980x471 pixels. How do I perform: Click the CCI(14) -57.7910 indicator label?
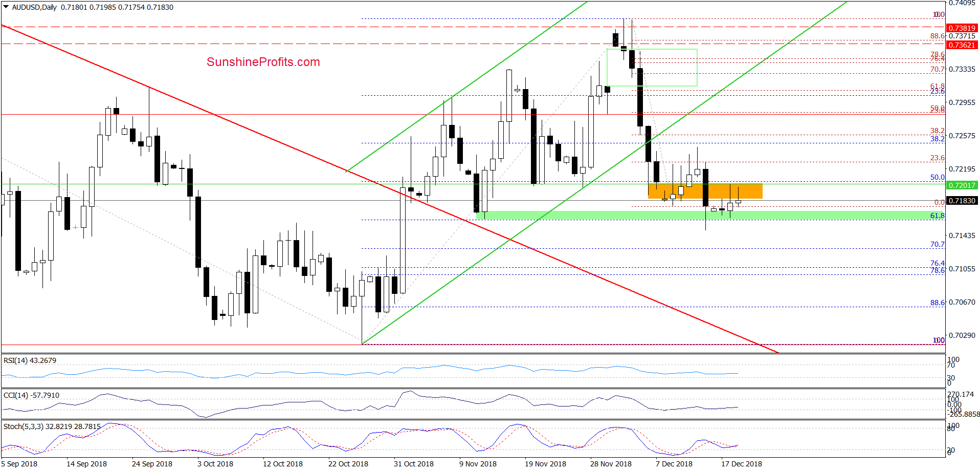pyautogui.click(x=31, y=395)
